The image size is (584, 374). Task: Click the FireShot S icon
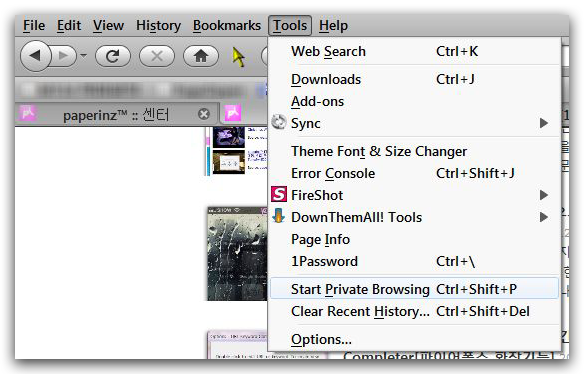(279, 194)
